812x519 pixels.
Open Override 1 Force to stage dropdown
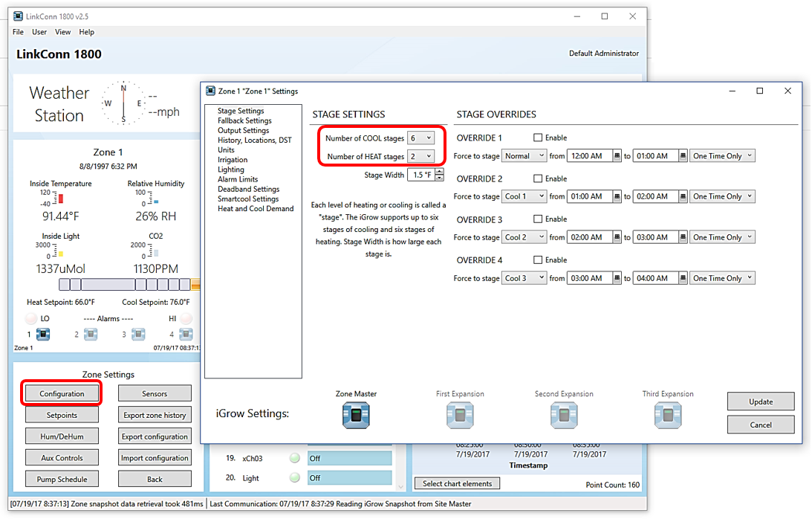524,155
